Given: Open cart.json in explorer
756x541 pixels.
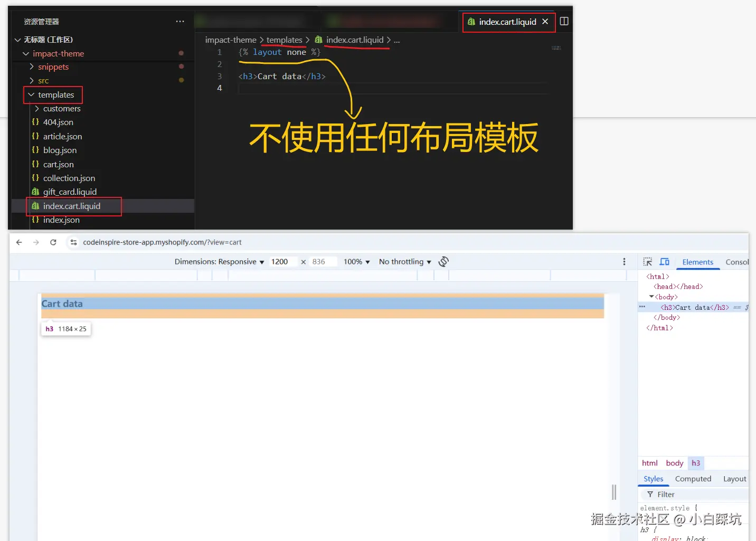Looking at the screenshot, I should [58, 164].
